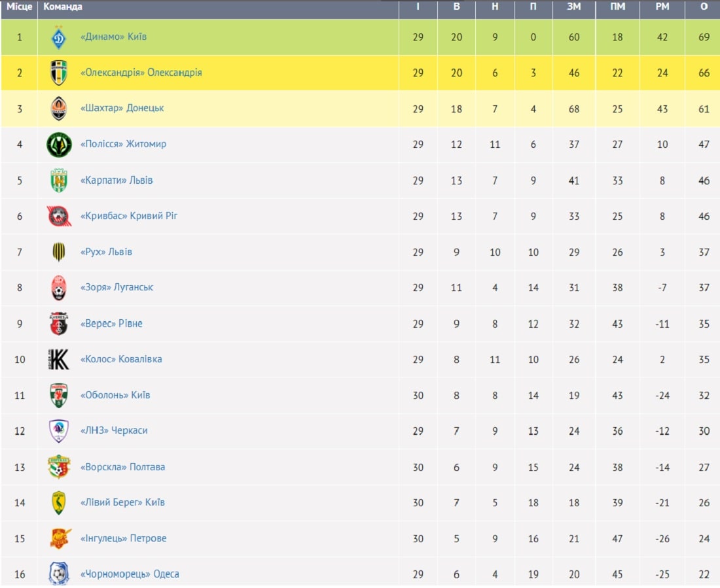Screen dimensions: 720x588
Task: Click the Oleksandriya club crest
Action: pos(59,73)
